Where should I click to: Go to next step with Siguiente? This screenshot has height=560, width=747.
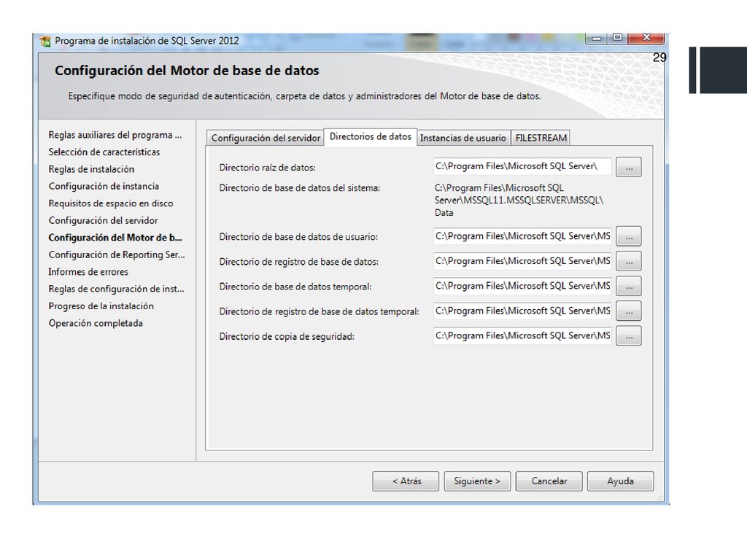point(477,481)
